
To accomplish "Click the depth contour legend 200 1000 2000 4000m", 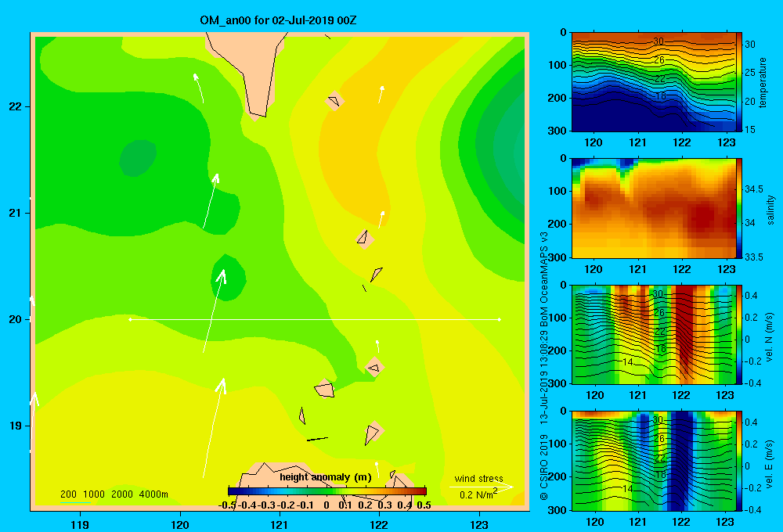I will 114,494.
